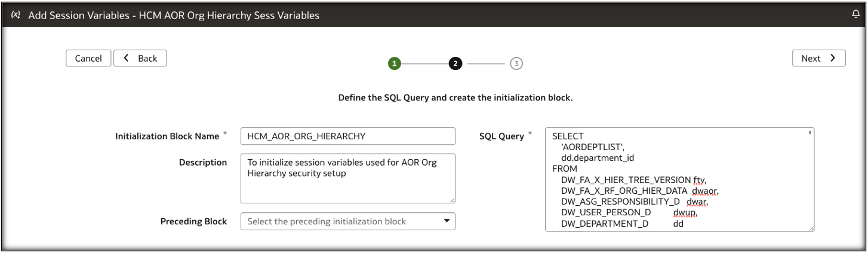868x253 pixels.
Task: Click the SQL Query box resize handle
Action: pos(811,228)
